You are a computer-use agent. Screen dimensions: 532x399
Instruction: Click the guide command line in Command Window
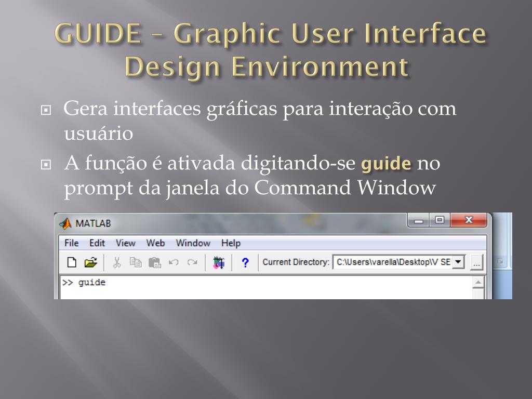point(84,282)
